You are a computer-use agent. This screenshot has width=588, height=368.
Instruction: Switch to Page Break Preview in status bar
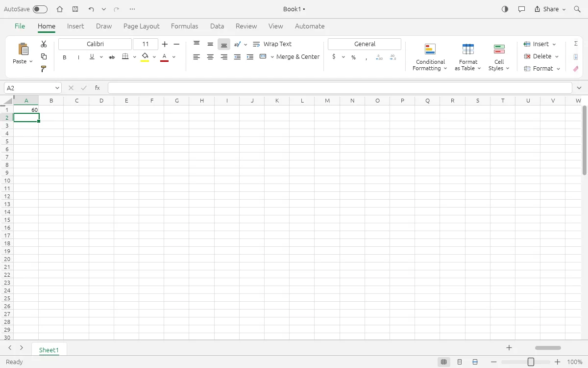click(x=475, y=362)
